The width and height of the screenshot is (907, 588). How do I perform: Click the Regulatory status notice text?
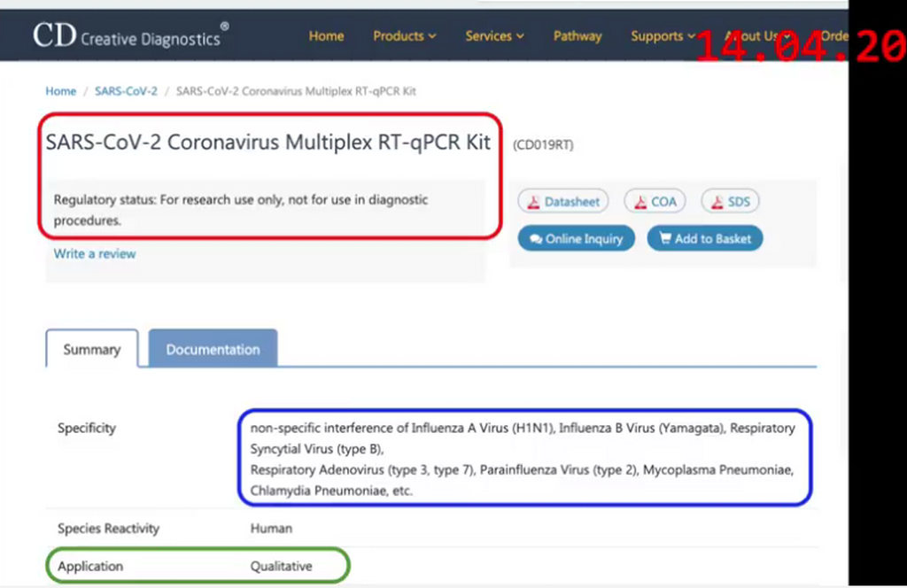pos(241,210)
